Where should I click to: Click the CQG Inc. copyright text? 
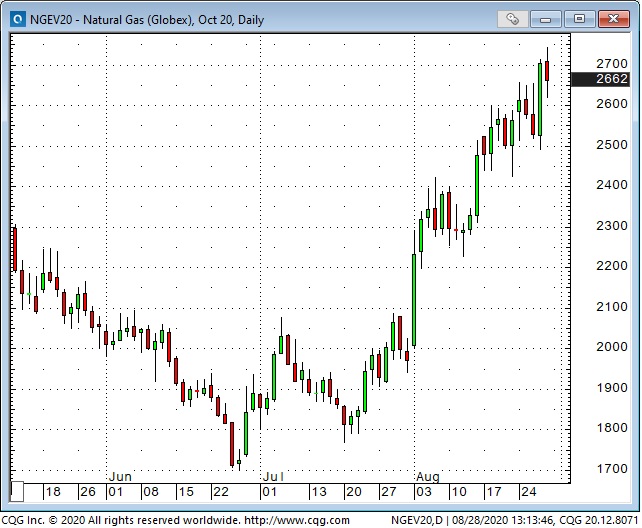coord(121,521)
